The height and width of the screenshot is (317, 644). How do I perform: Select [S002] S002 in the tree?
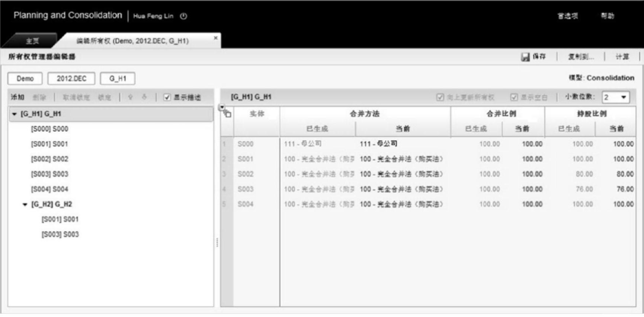tap(49, 159)
